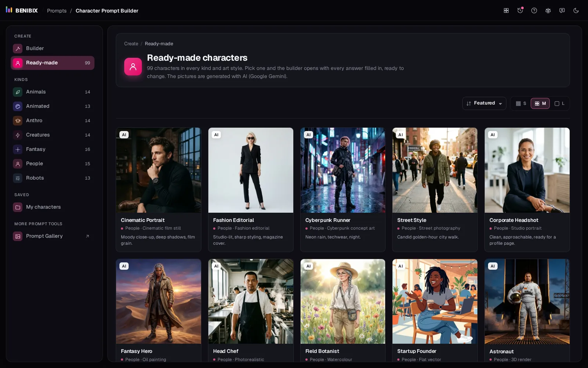Open the Cinematic Portrait thumbnail
Screen dimensions: 588x368
coord(158,170)
